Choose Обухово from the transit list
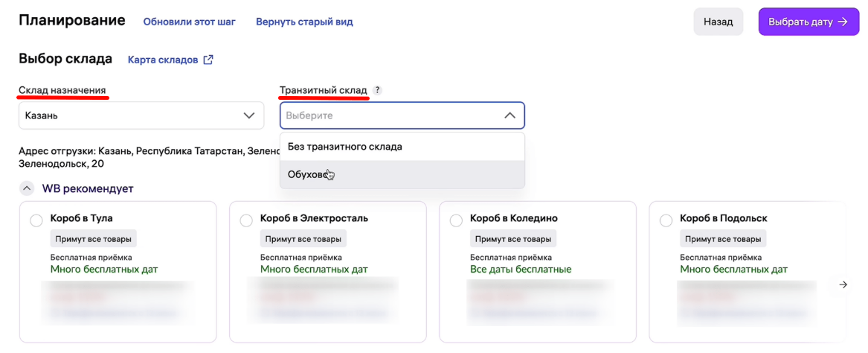The width and height of the screenshot is (868, 353). point(402,174)
